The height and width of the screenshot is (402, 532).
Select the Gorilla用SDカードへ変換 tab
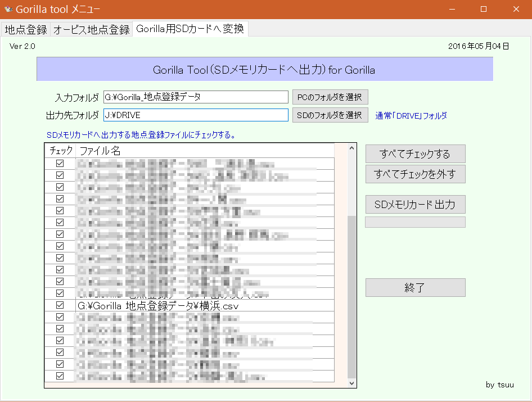[x=190, y=29]
